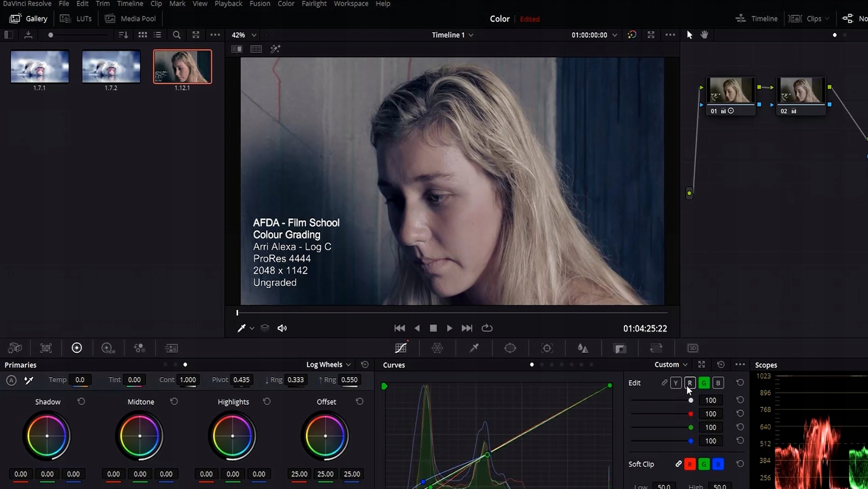Open the Log Wheels mode dropdown
Image resolution: width=868 pixels, height=489 pixels.
click(328, 364)
